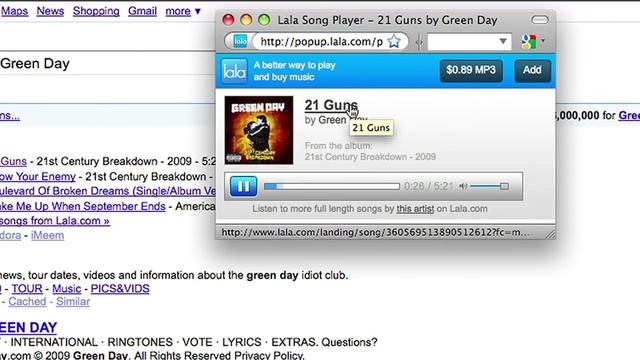Open the Gmail link in Google bar
The image size is (640, 360).
pyautogui.click(x=142, y=11)
